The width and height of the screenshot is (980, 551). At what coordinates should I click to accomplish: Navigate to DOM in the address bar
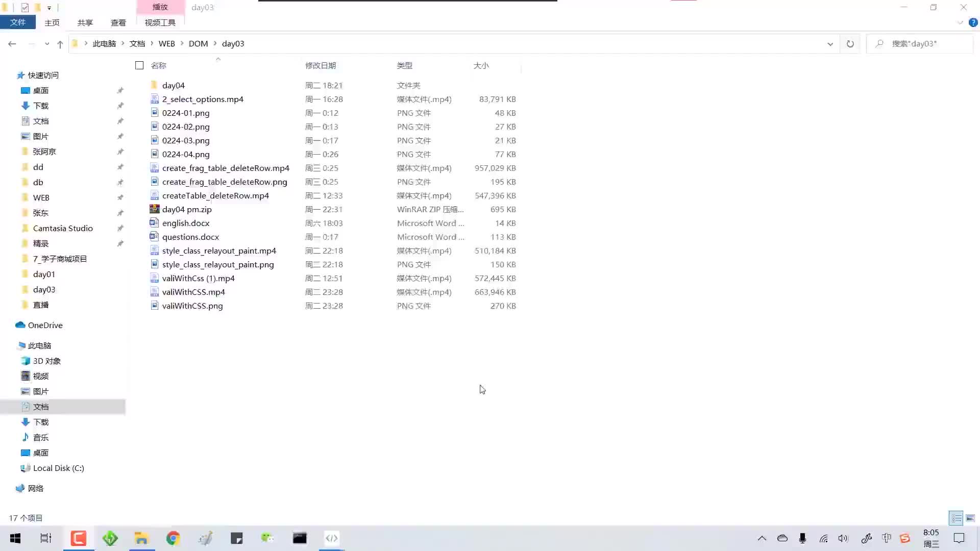(199, 44)
